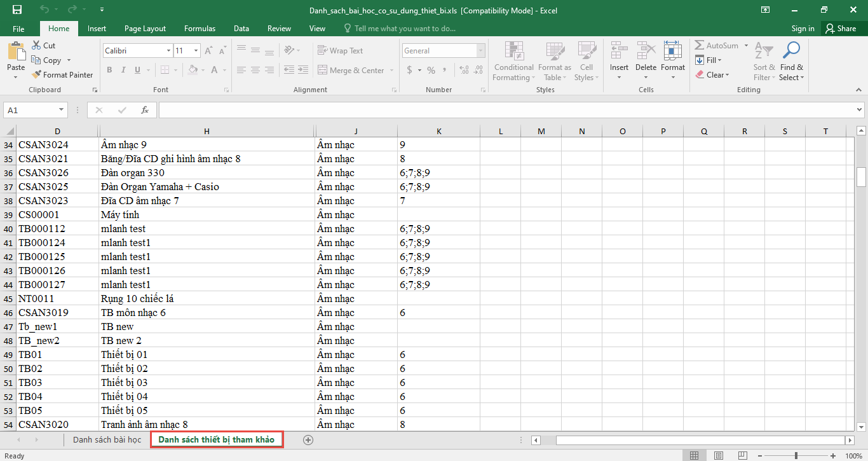
Task: Select cell containing Đàn organ 330
Action: pos(207,173)
